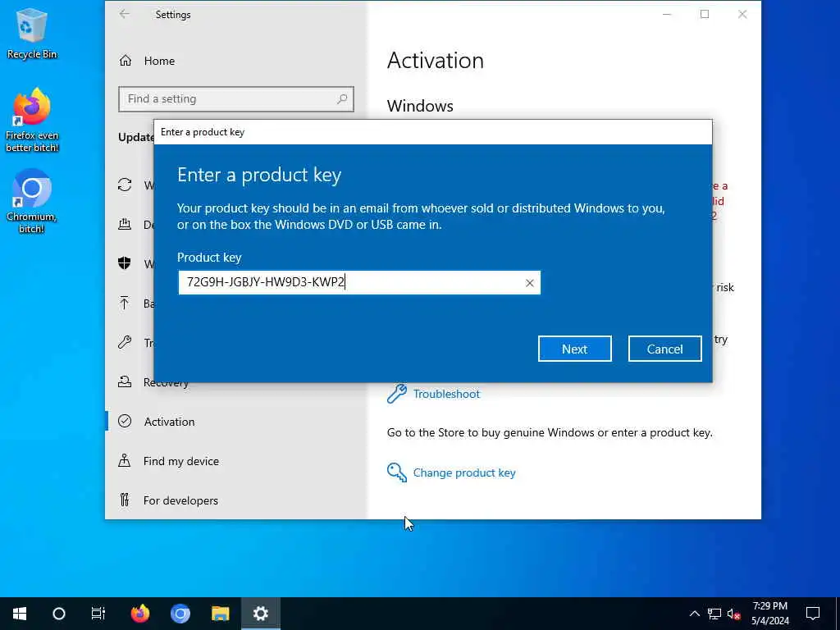Image resolution: width=840 pixels, height=630 pixels.
Task: Click the Recovery icon in sidebar
Action: pos(125,381)
